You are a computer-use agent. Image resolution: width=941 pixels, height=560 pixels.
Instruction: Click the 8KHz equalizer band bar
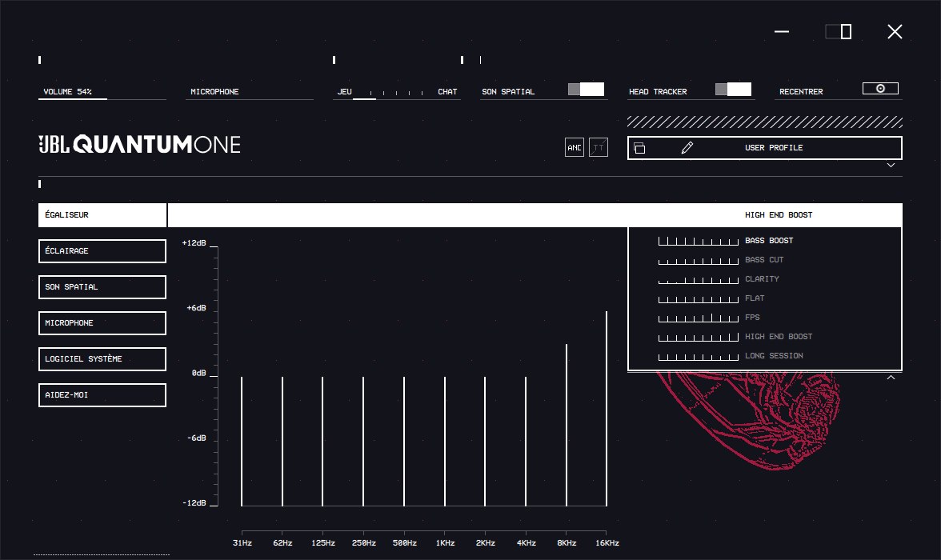point(567,425)
